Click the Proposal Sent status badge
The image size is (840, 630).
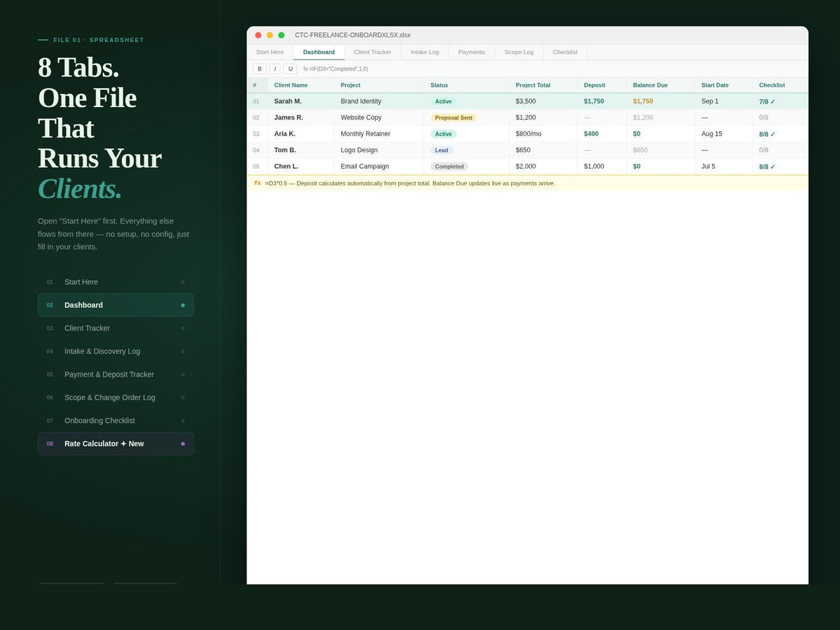[x=454, y=118]
